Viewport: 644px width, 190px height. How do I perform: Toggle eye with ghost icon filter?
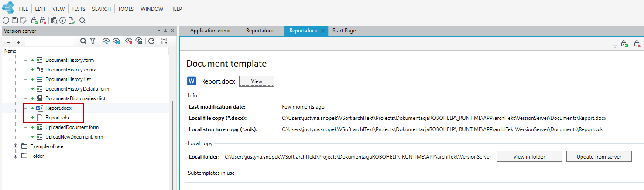point(139,41)
